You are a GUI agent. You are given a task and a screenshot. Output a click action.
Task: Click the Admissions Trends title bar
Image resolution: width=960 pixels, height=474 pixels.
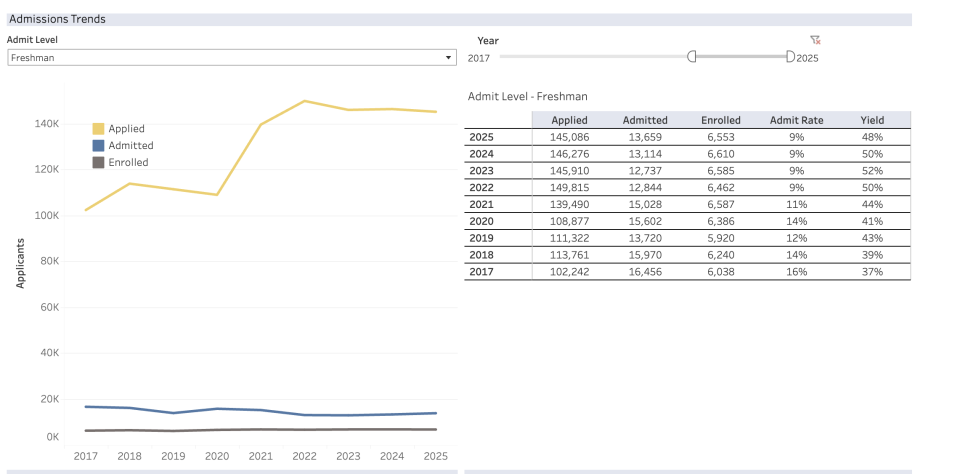tap(458, 19)
